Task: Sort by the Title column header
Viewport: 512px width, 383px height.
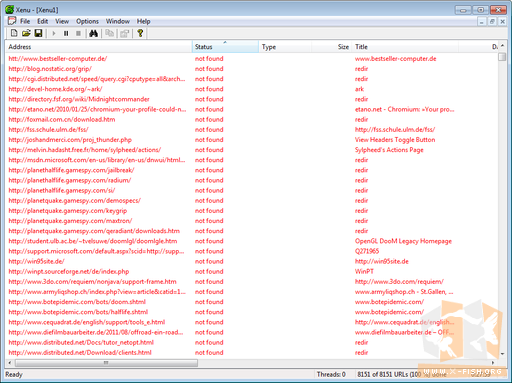Action: point(405,47)
